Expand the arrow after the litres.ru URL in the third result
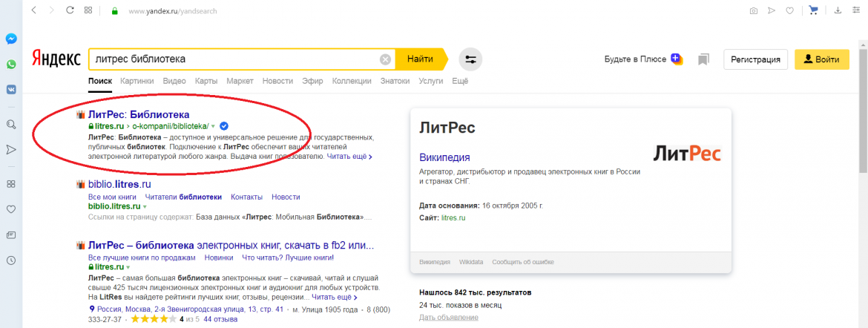868x328 pixels. [x=128, y=267]
